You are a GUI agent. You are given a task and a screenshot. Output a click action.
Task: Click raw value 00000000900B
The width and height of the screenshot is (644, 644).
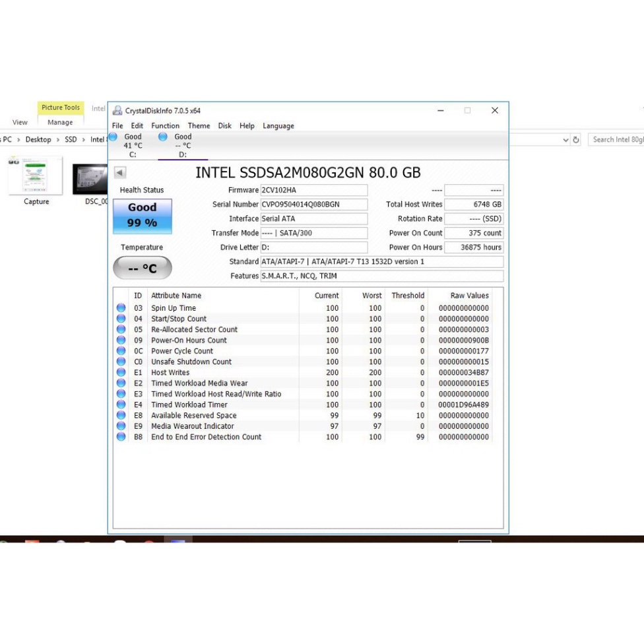tap(463, 340)
